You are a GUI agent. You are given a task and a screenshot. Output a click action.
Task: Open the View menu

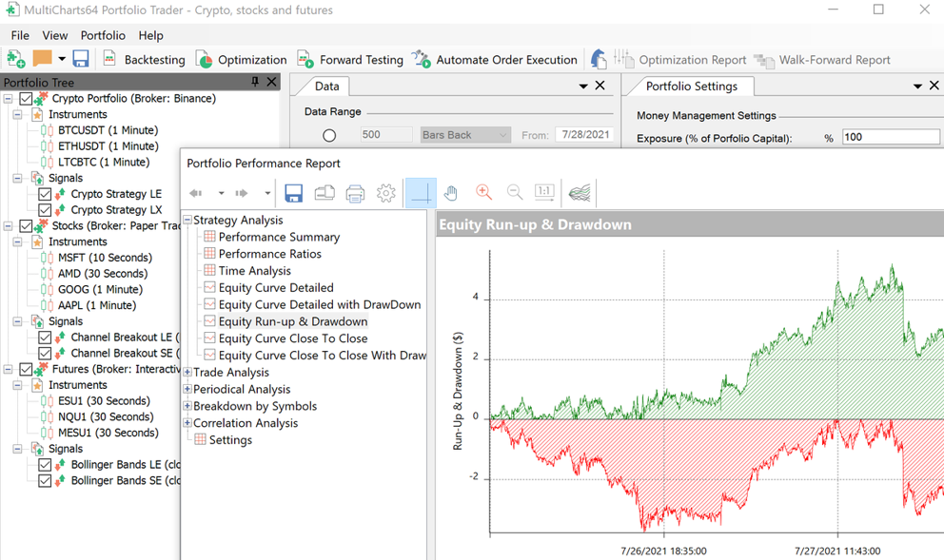coord(55,35)
